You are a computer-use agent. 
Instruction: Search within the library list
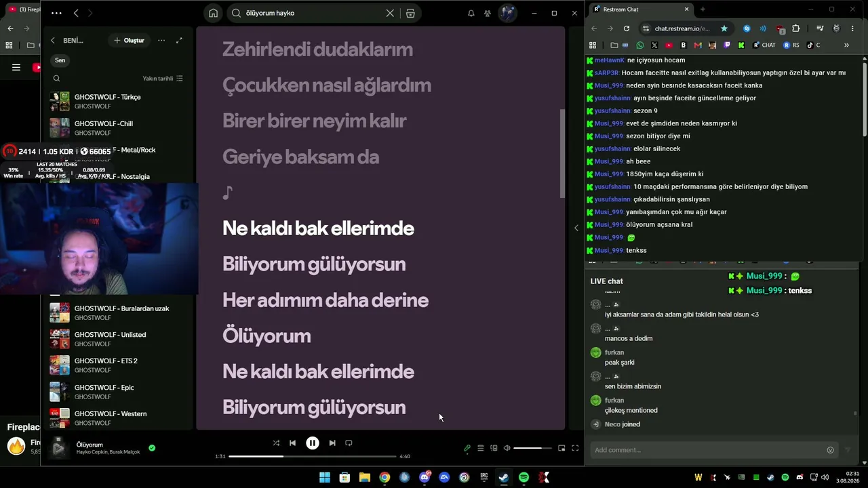(x=56, y=79)
